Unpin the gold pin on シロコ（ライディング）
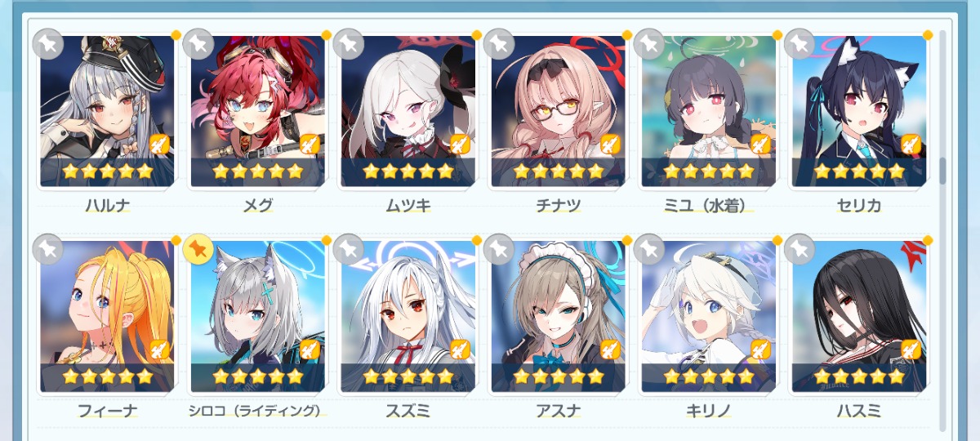This screenshot has height=441, width=980. tap(198, 250)
